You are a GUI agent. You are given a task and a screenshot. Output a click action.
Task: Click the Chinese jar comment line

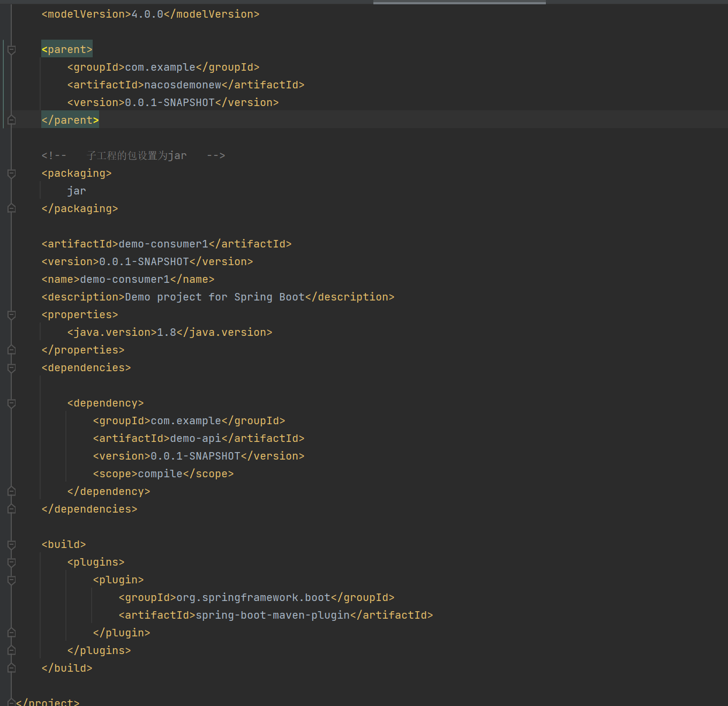point(133,156)
